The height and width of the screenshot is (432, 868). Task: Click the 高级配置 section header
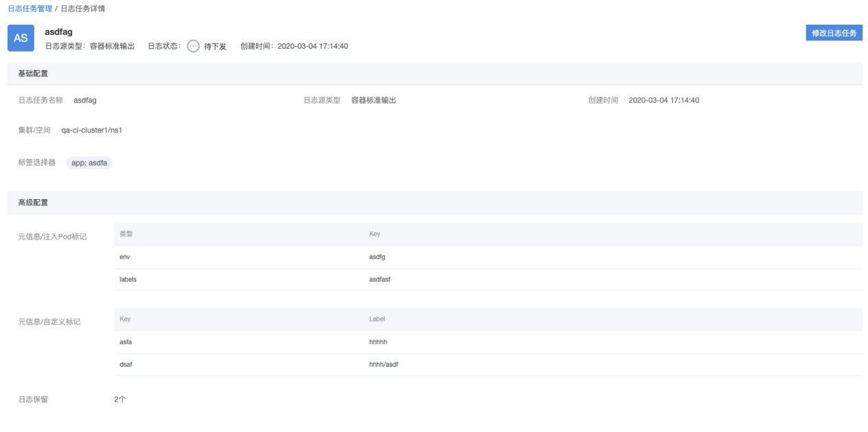coord(33,203)
